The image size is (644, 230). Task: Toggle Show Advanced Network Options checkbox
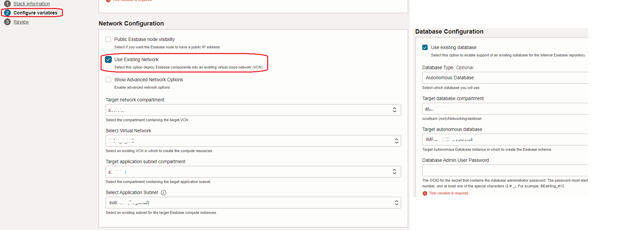(x=108, y=80)
